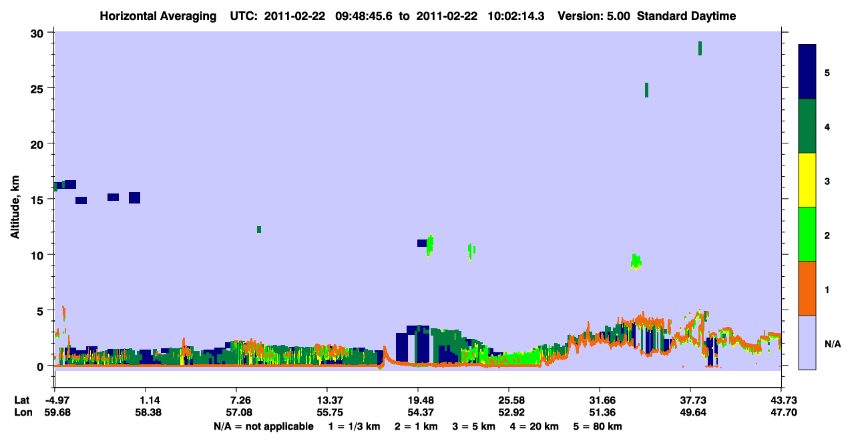Click the '4 = 20 km' legend note
This screenshot has height=445, width=868.
click(x=535, y=426)
